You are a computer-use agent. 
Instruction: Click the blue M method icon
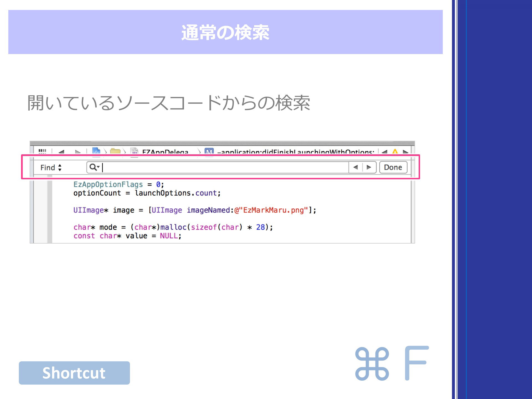tap(209, 151)
